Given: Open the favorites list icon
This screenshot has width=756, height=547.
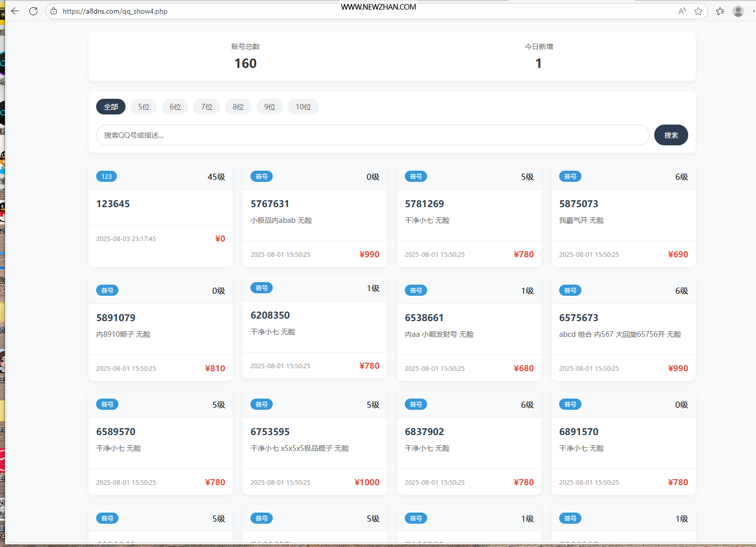Looking at the screenshot, I should tap(720, 11).
